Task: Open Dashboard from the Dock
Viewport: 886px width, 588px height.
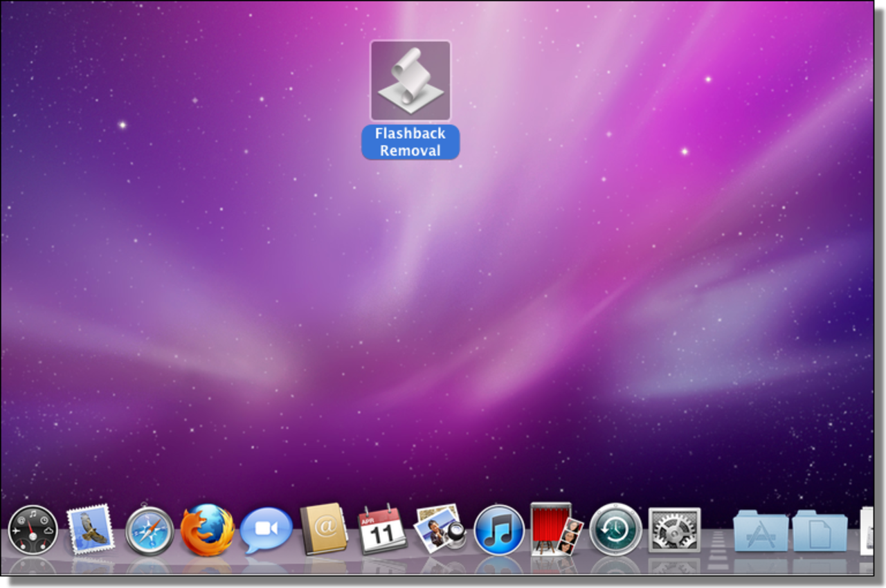Action: 33,530
